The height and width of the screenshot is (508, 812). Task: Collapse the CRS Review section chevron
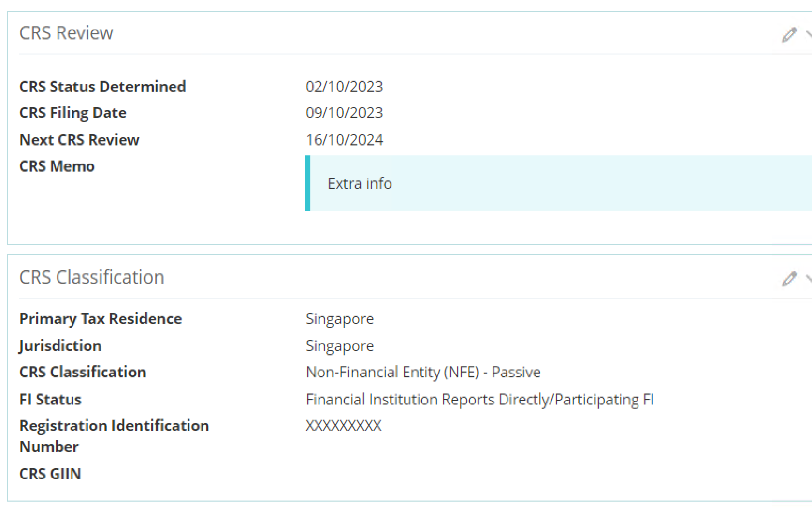coord(809,35)
